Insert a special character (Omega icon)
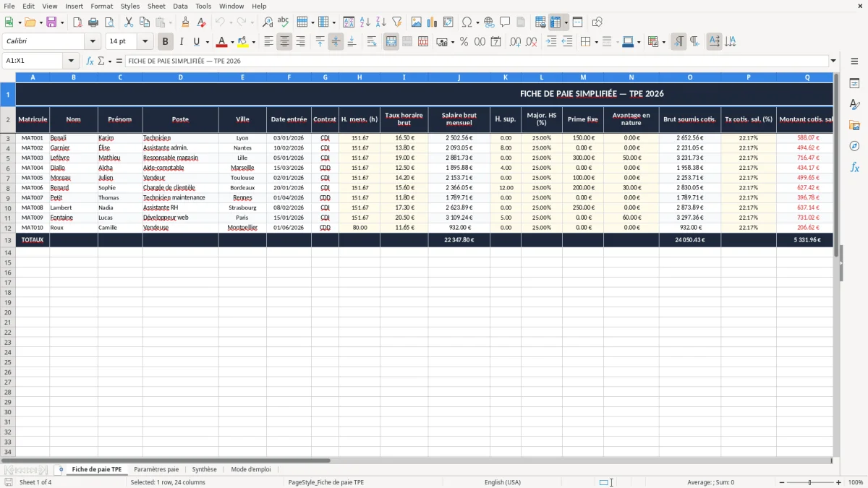 [467, 22]
